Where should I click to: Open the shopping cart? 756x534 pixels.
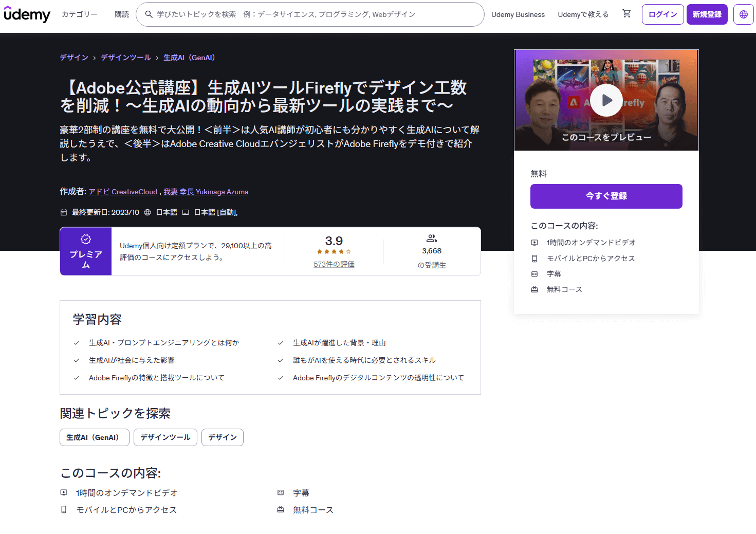pos(626,14)
